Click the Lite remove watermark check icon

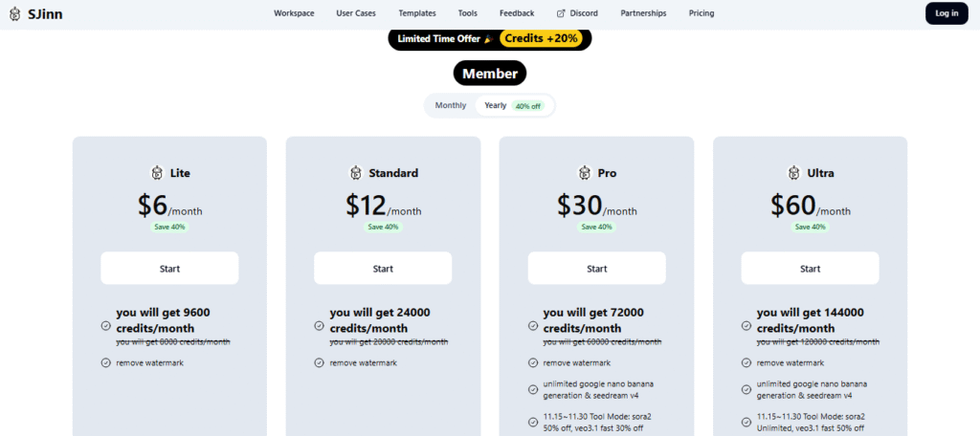105,362
